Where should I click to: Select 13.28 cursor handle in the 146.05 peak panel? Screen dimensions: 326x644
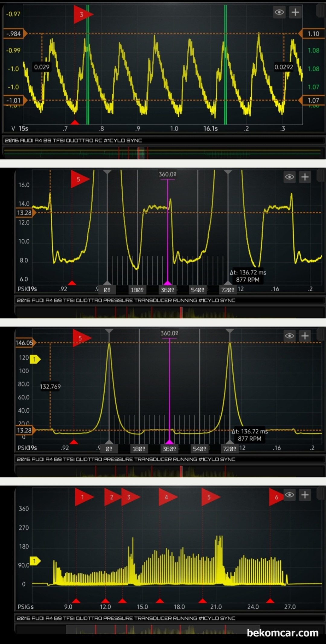point(26,430)
